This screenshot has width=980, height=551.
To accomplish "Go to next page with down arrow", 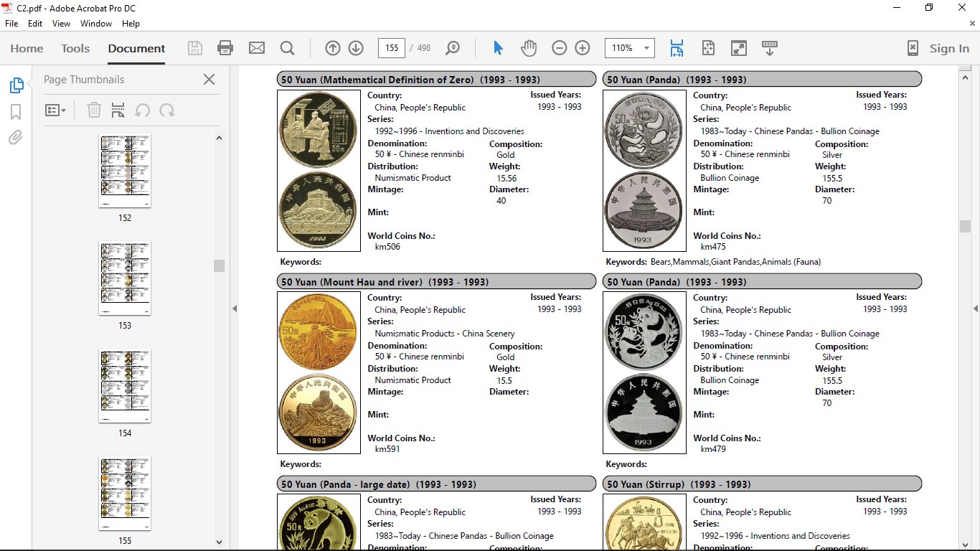I will click(356, 47).
